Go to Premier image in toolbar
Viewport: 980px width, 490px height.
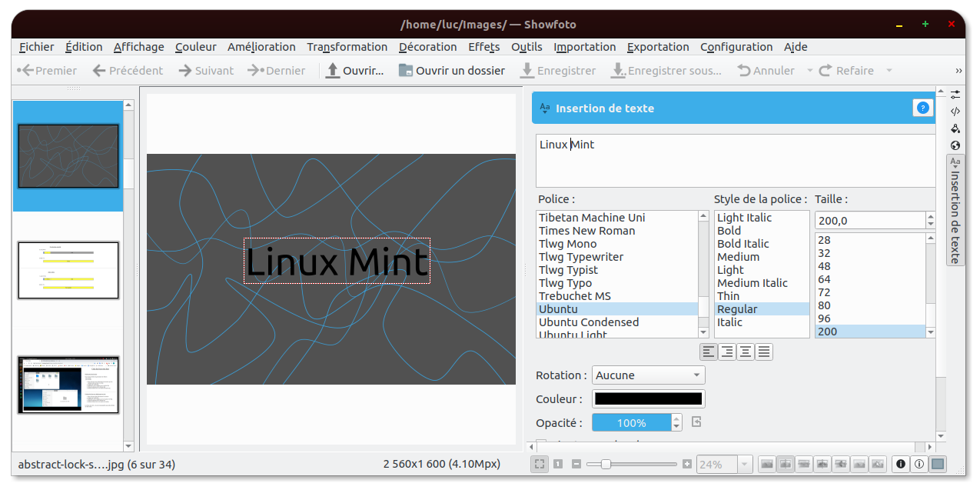pos(47,70)
